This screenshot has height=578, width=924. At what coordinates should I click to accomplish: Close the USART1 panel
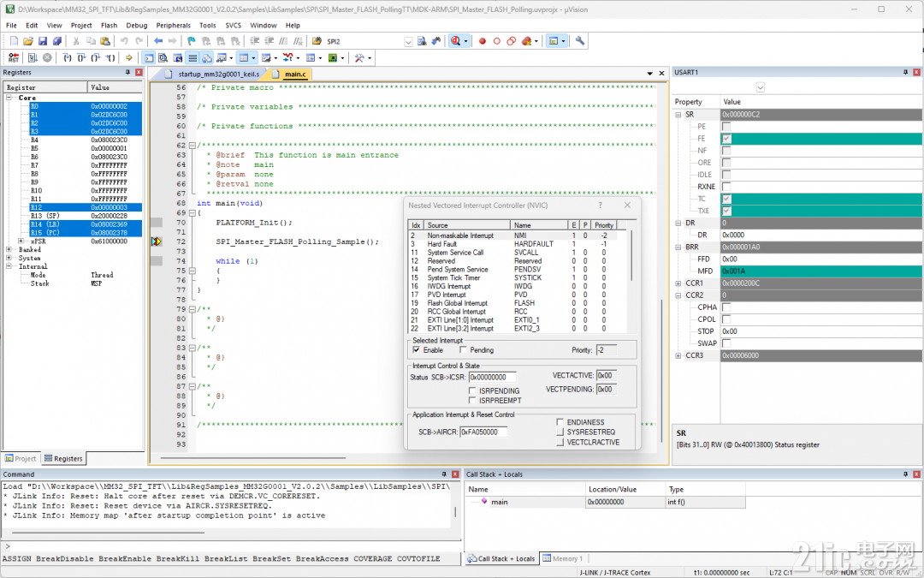(916, 72)
